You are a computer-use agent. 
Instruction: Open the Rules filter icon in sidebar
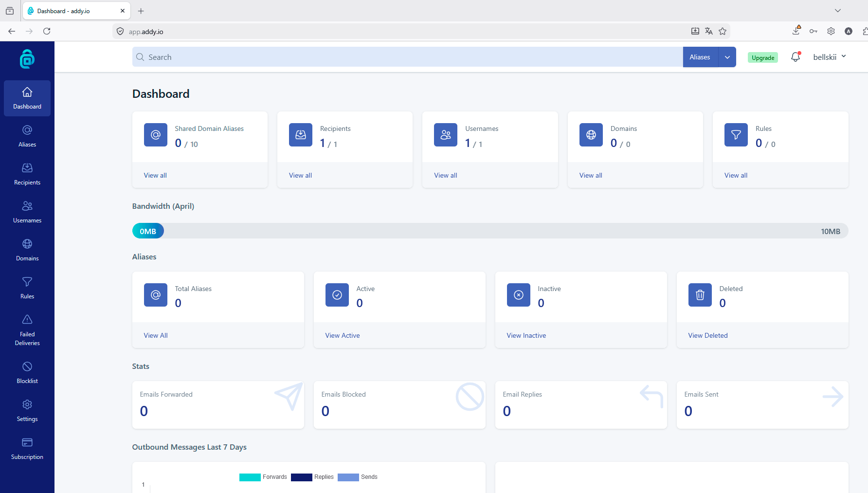(x=27, y=282)
